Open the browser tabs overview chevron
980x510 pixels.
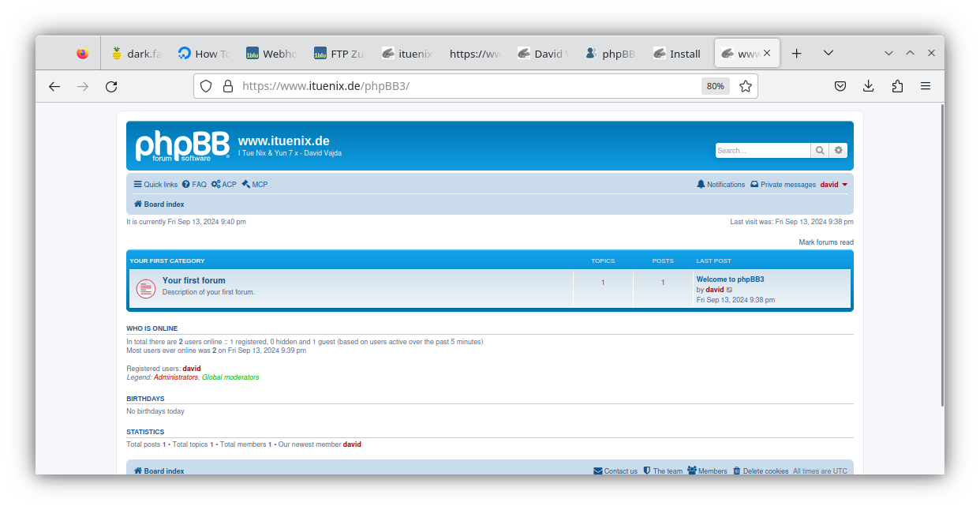coord(828,53)
